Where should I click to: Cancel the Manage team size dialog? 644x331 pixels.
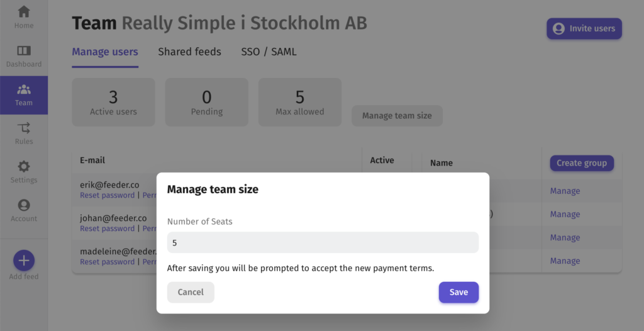[x=191, y=293]
